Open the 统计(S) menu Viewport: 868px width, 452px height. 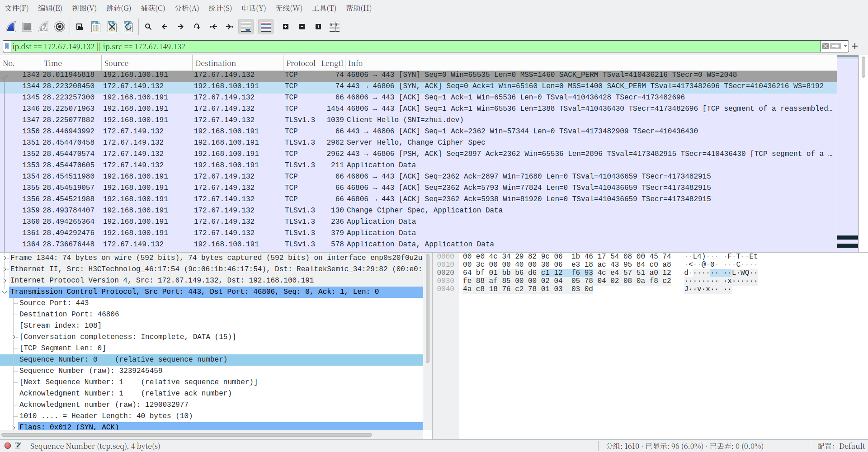(x=220, y=8)
